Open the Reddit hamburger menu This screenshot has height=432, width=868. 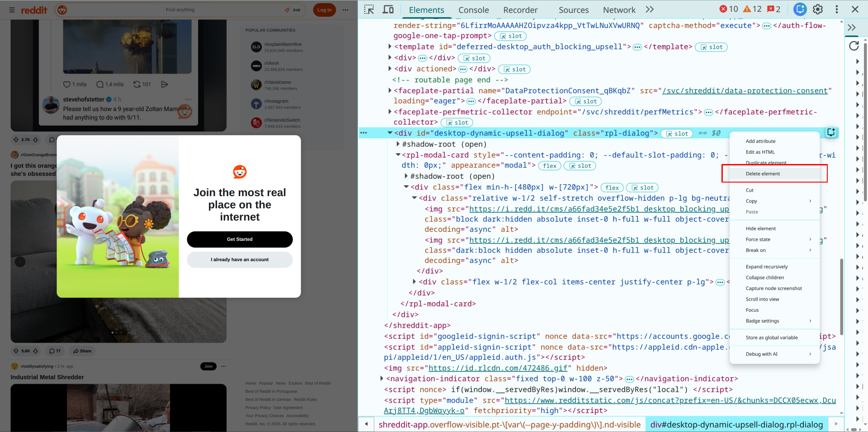coord(12,10)
